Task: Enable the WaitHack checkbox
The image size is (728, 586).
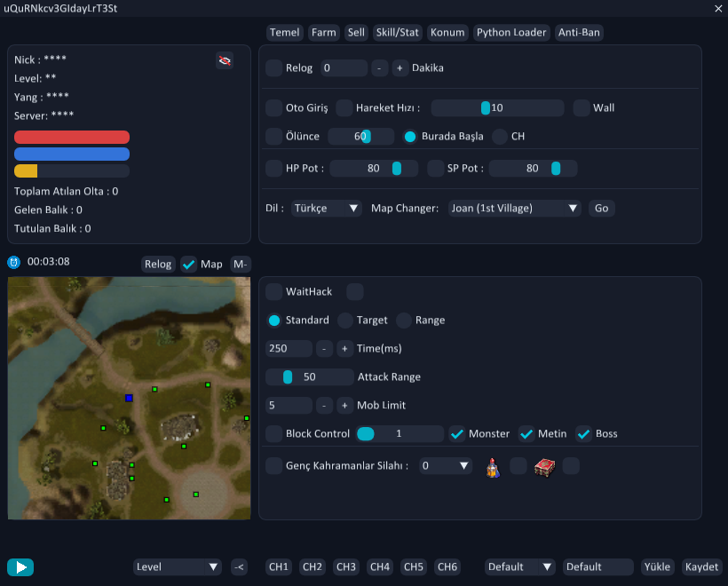Action: [274, 292]
